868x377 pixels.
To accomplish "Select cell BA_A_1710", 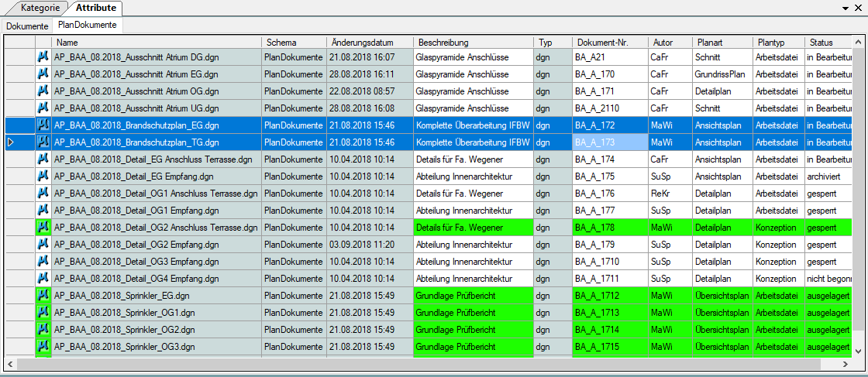I will (x=610, y=262).
